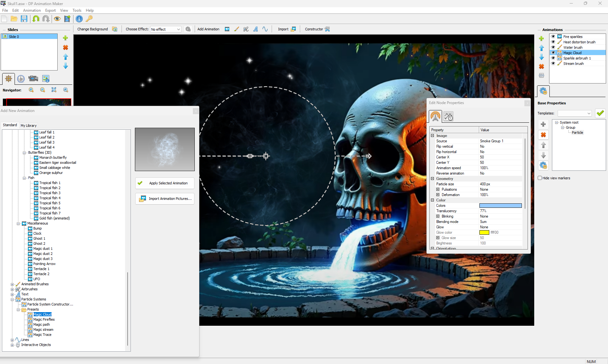The width and height of the screenshot is (608, 364).
Task: Click the Constructor tools icon
Action: (x=327, y=29)
